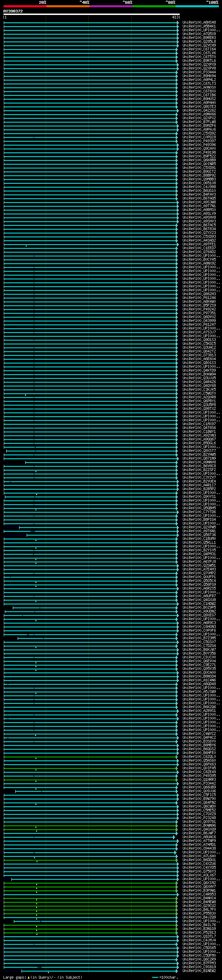Select the UniRef100_Q2XPW5 label
The image size is (222, 980).
click(199, 527)
